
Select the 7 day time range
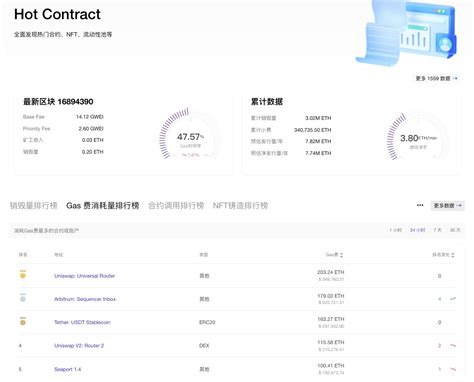437,230
